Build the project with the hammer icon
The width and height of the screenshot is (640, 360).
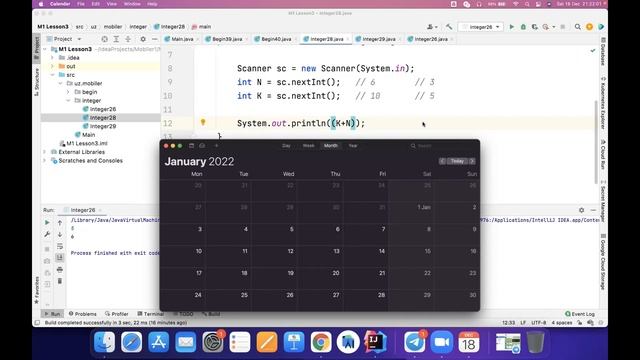coord(449,27)
